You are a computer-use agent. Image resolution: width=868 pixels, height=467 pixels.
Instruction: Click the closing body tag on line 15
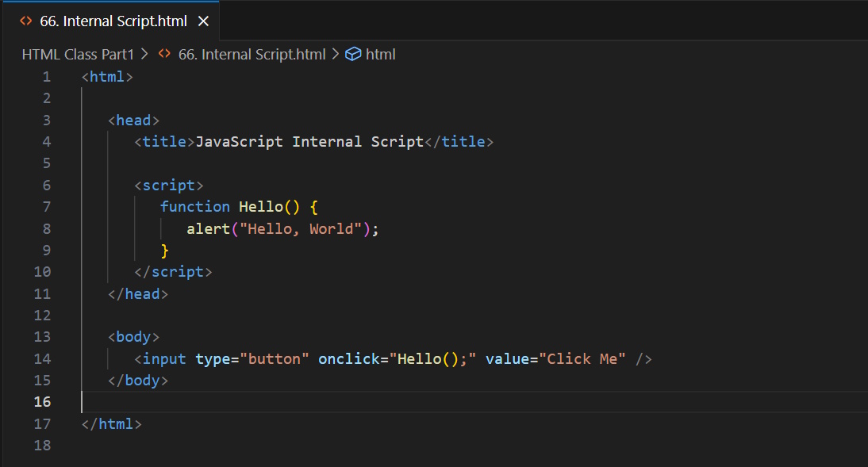pos(138,380)
